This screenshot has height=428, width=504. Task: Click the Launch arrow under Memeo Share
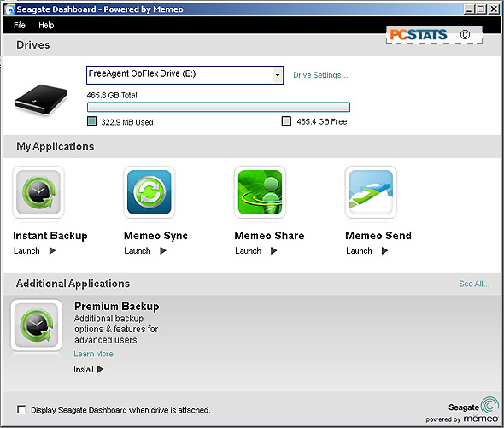tap(274, 251)
